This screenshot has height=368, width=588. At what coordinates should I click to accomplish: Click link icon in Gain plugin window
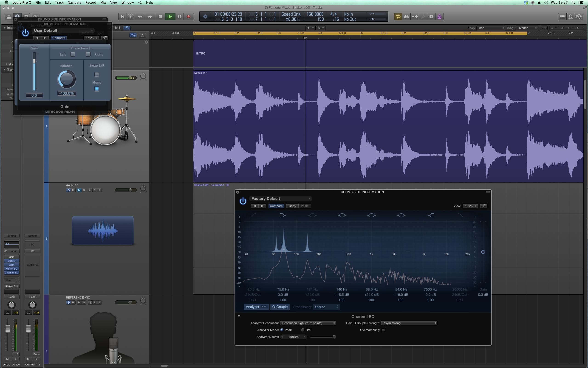[x=105, y=38]
